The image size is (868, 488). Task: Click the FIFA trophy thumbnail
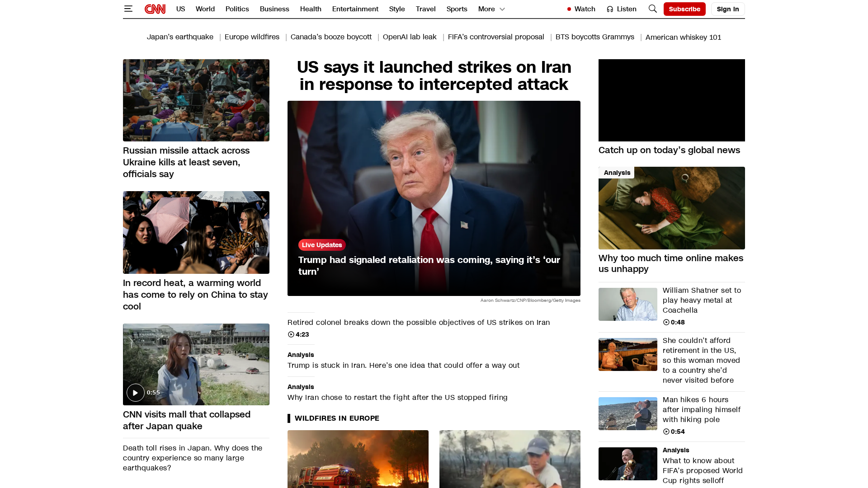tap(628, 464)
